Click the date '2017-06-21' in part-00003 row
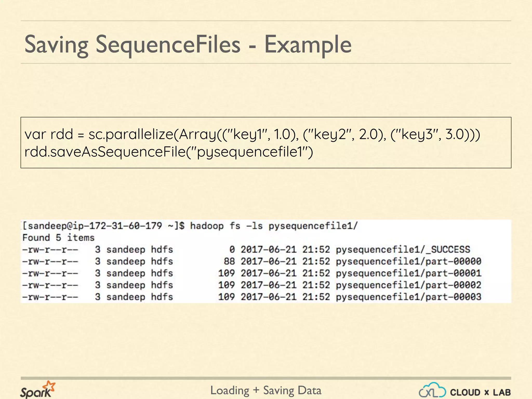Image resolution: width=532 pixels, height=399 pixels. pyautogui.click(x=268, y=297)
